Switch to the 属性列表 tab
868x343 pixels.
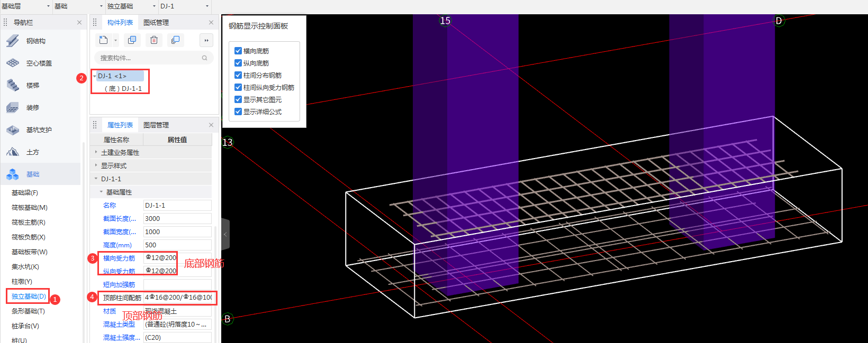click(x=120, y=125)
